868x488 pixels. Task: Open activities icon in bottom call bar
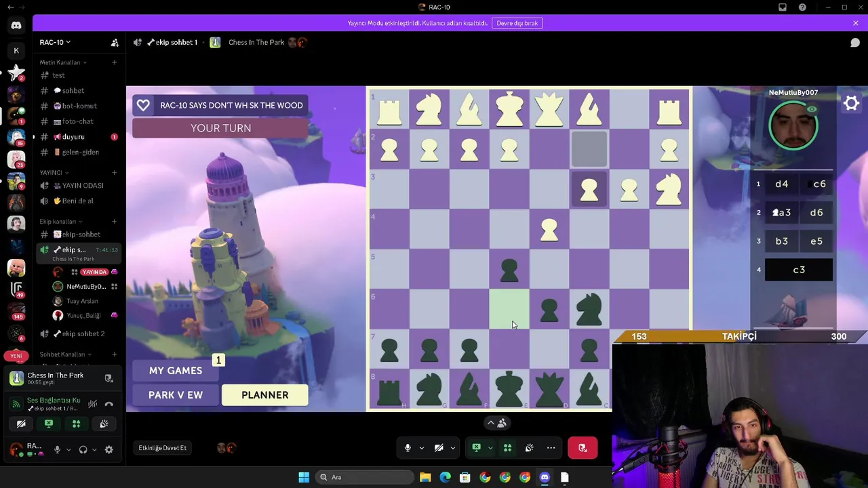point(507,448)
